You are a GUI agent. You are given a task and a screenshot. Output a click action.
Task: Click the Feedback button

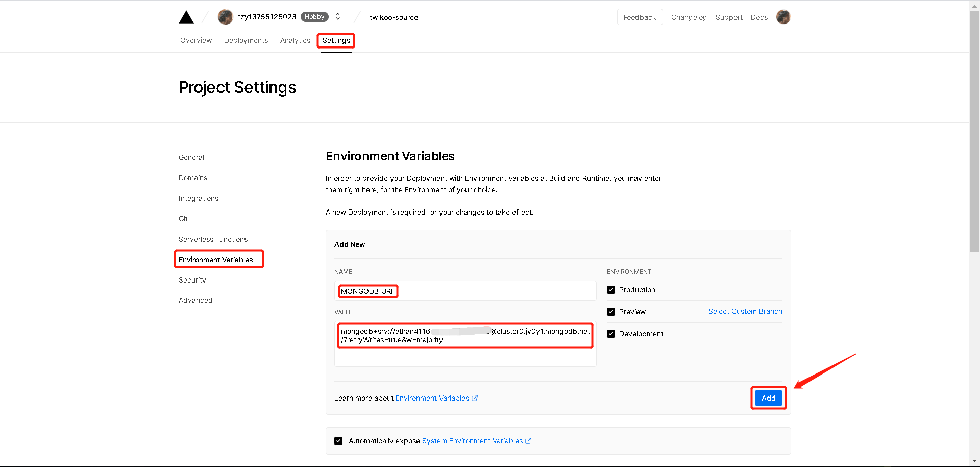[640, 17]
